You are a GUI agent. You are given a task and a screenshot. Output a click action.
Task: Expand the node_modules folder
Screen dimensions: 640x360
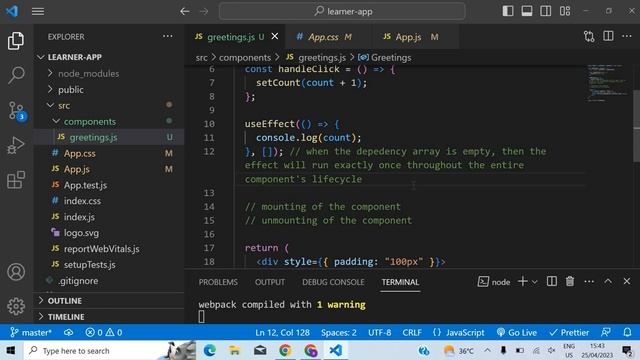click(89, 73)
